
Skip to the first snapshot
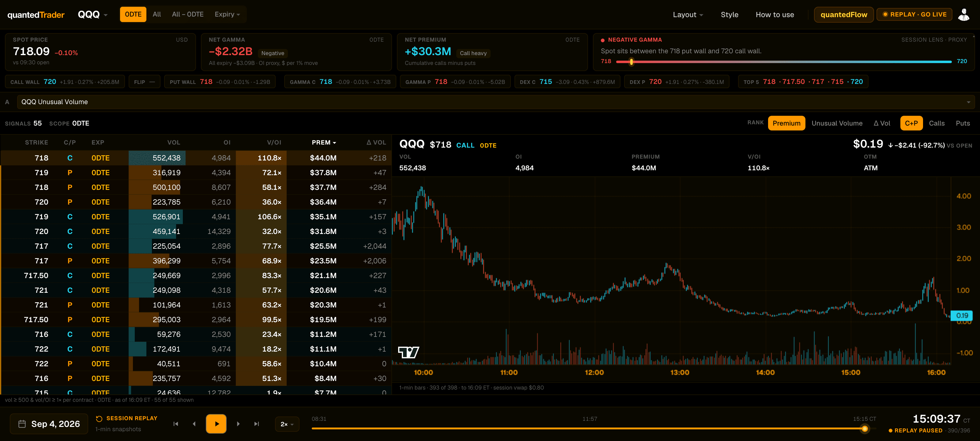[x=176, y=424]
